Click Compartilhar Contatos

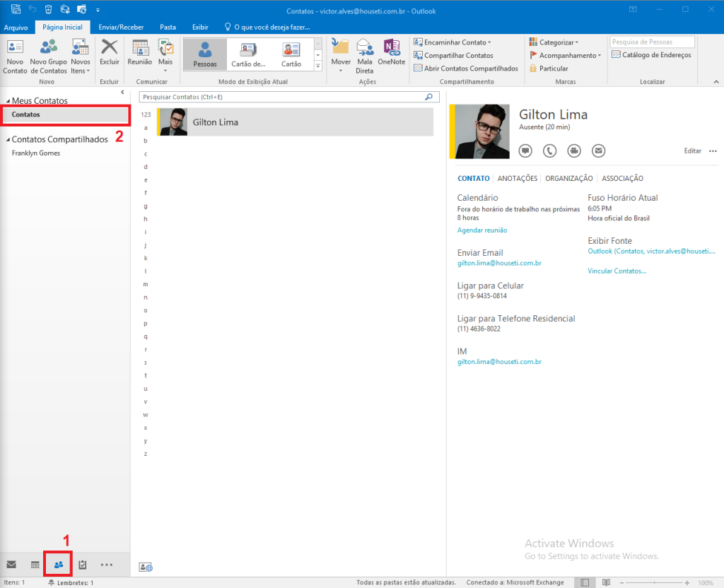point(453,55)
